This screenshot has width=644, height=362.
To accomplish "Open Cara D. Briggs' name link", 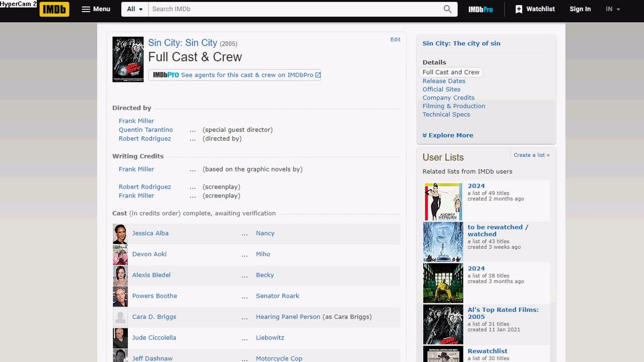I will click(154, 317).
